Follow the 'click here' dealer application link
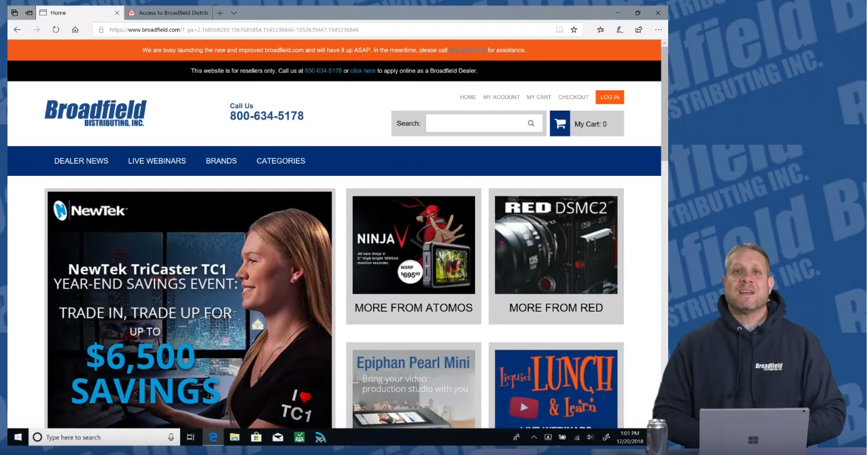The image size is (868, 455). coord(363,71)
